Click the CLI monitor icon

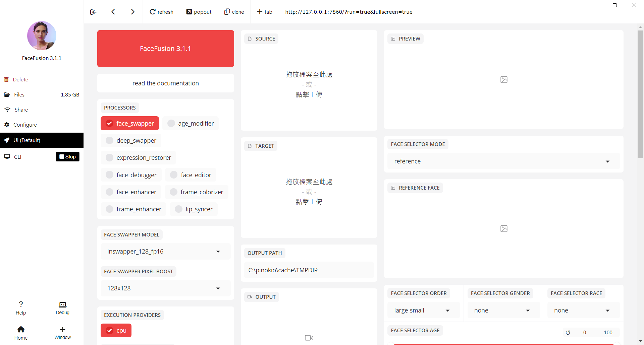(7, 156)
